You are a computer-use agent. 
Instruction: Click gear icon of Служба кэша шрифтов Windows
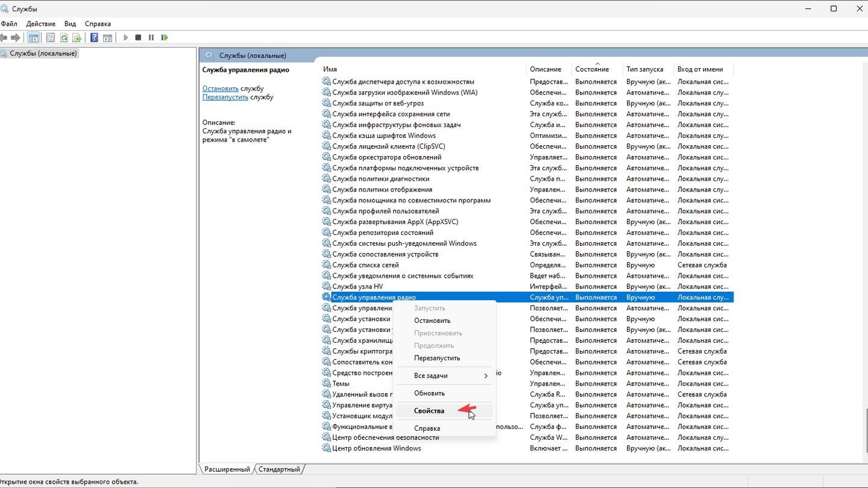point(327,136)
